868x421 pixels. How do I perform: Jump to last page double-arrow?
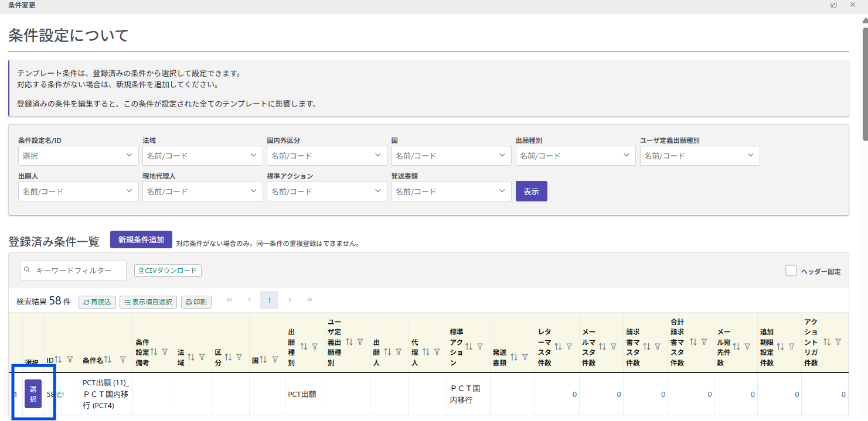click(309, 300)
